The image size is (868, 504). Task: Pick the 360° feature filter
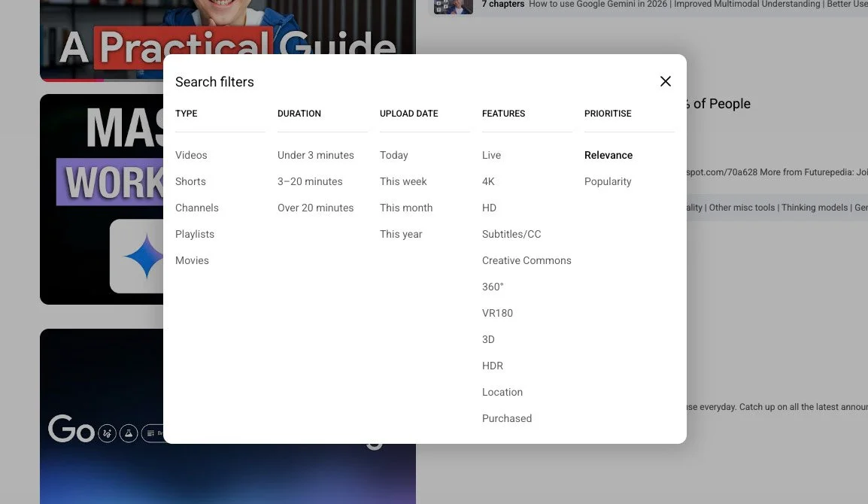point(493,287)
